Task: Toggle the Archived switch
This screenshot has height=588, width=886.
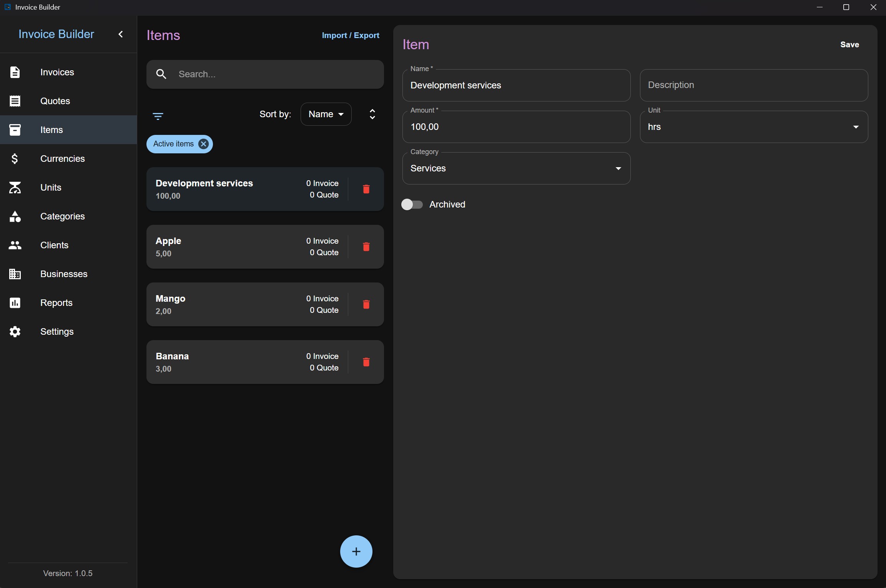Action: (x=412, y=204)
